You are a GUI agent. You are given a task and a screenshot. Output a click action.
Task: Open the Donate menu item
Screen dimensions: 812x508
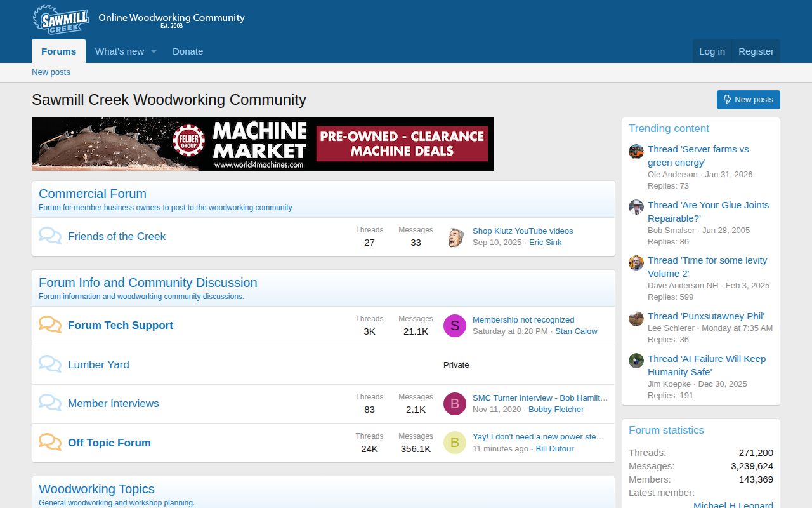(188, 51)
